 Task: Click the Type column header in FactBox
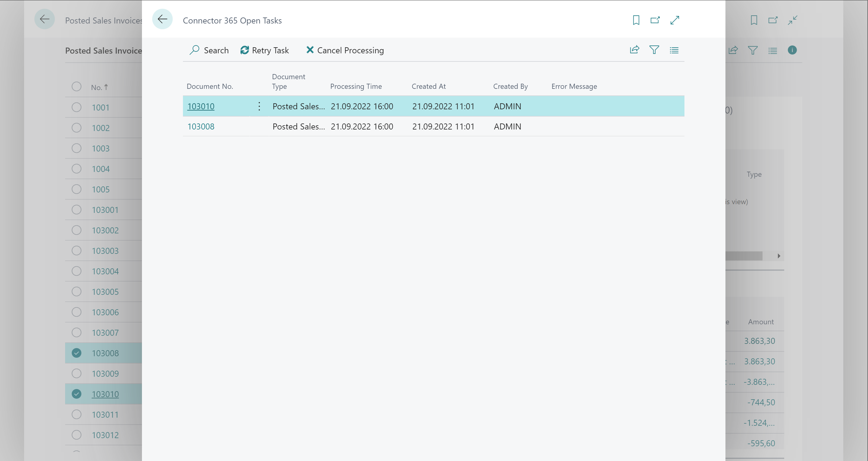tap(754, 174)
